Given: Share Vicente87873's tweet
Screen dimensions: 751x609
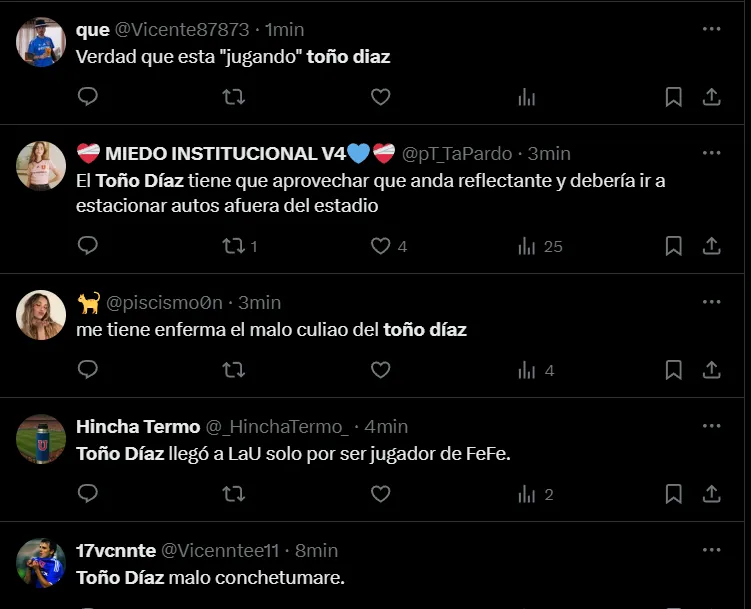Looking at the screenshot, I should 712,97.
